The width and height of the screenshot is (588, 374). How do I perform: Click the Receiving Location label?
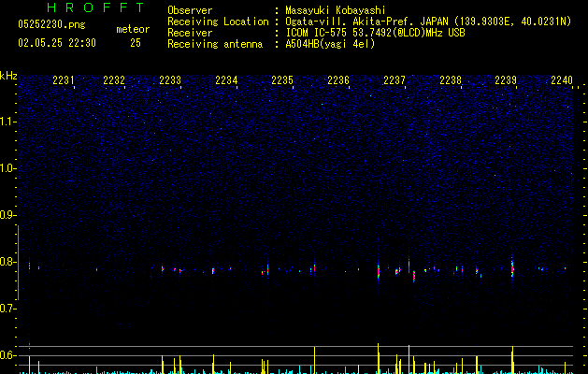(218, 22)
